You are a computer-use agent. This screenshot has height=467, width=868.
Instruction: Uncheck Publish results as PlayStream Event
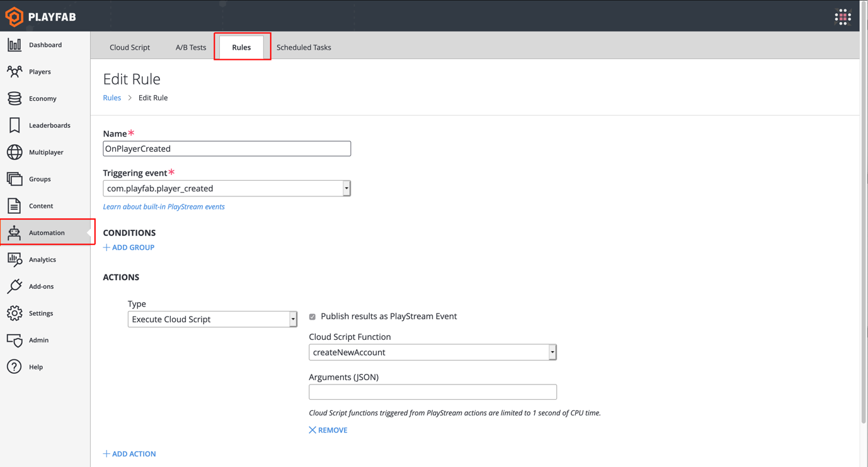tap(312, 317)
